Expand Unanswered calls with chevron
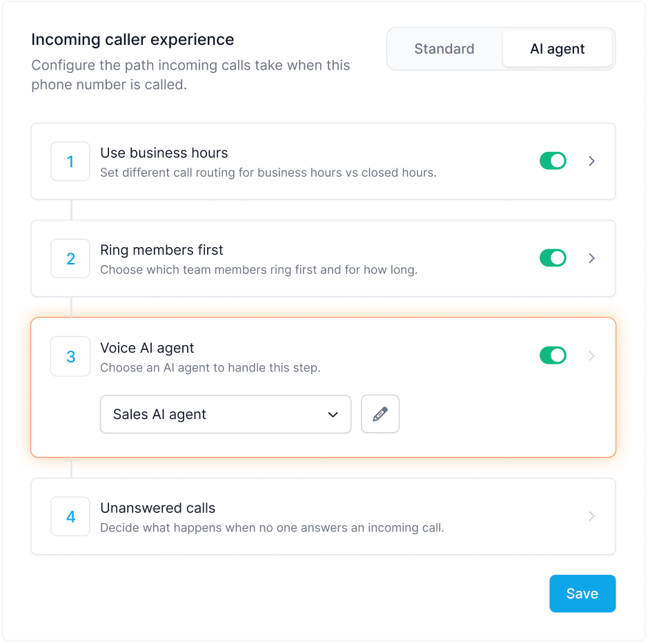 coord(591,516)
